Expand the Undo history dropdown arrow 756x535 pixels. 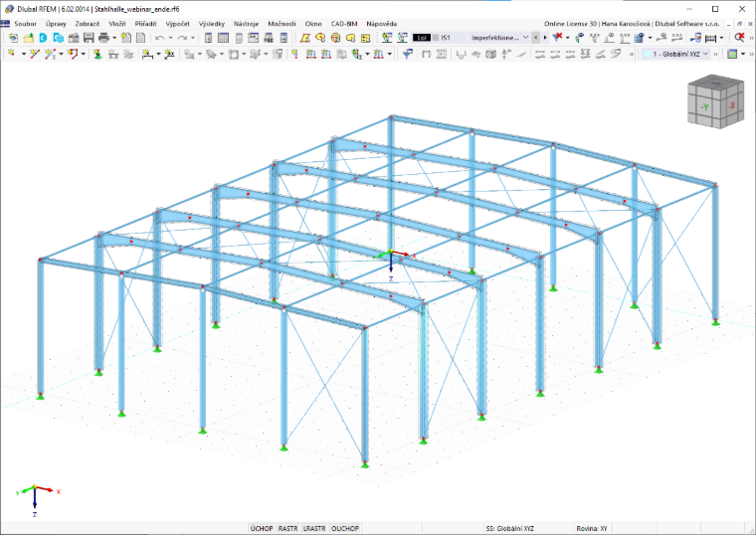tap(170, 38)
